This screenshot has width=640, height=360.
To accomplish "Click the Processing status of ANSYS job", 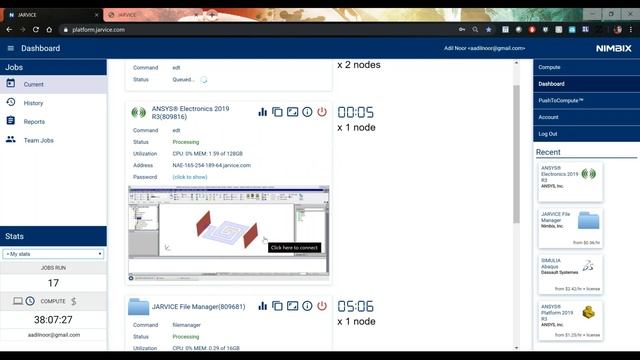I will point(186,142).
